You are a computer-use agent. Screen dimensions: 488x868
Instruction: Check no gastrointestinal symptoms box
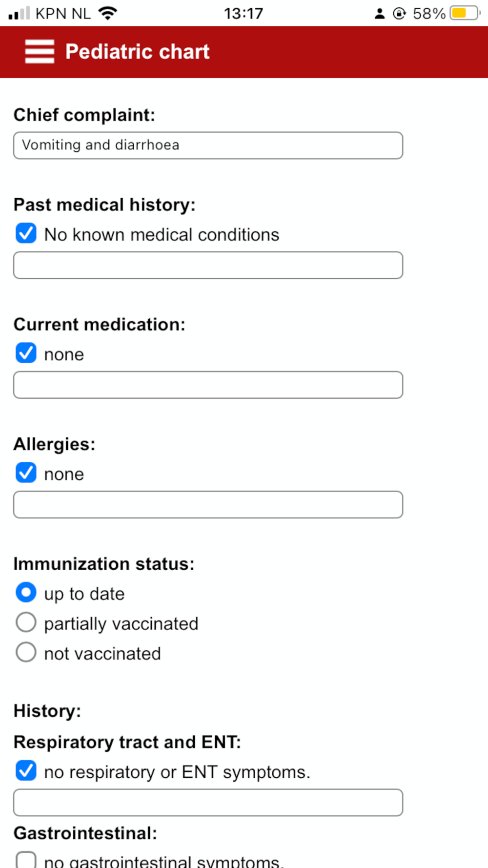(26, 860)
